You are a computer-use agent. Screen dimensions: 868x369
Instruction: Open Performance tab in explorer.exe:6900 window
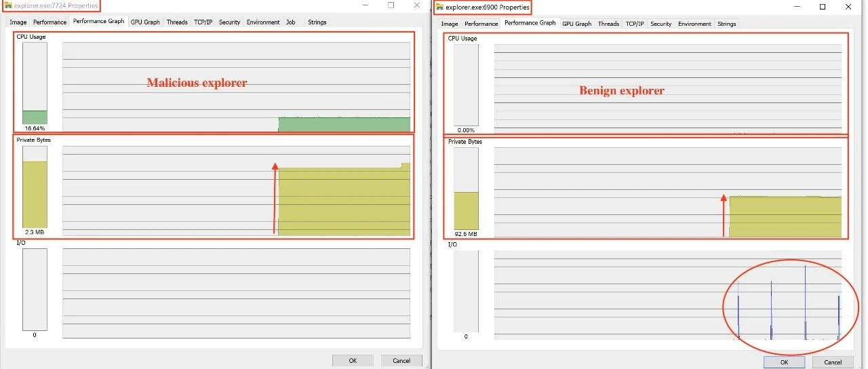coord(481,24)
